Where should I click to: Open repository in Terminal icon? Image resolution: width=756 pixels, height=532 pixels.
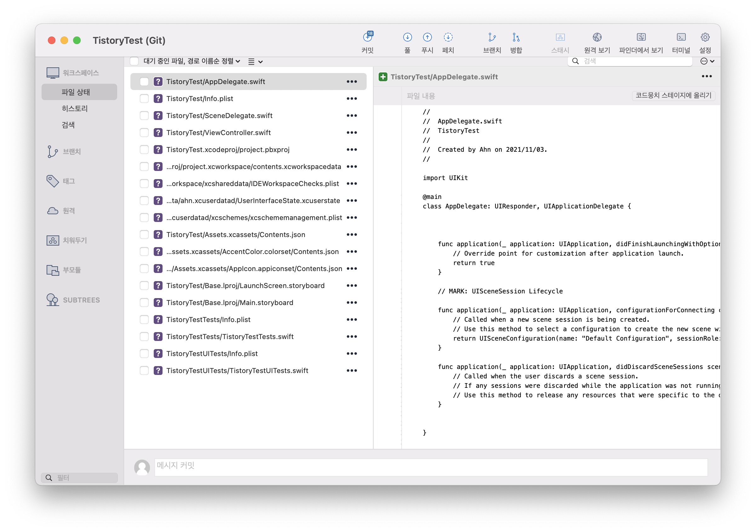[681, 37]
